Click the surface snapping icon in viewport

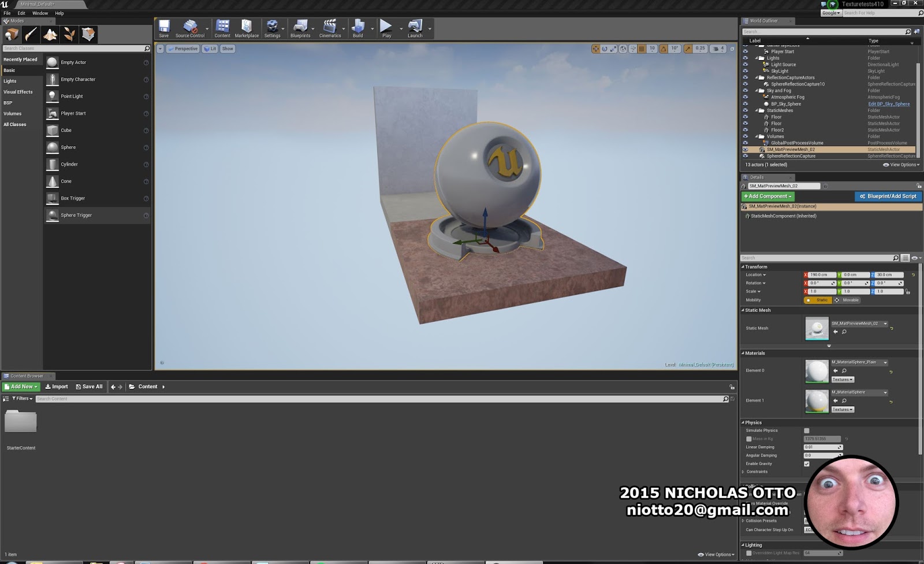coord(633,49)
